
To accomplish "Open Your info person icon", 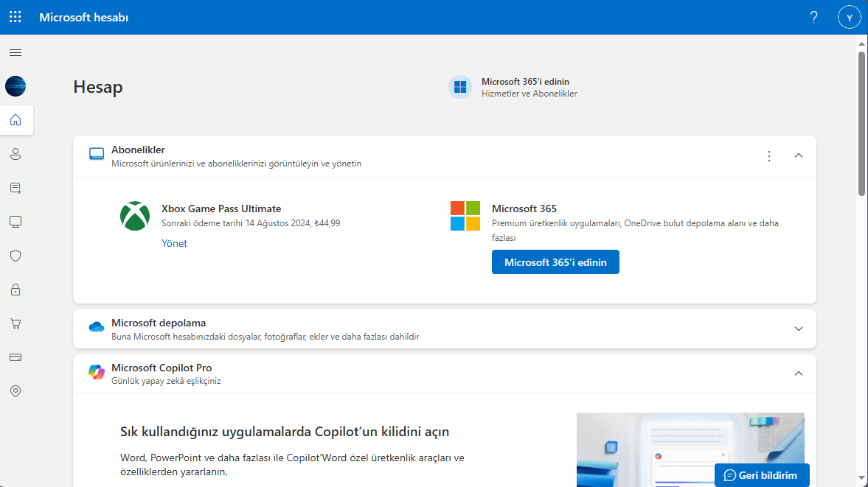I will tap(15, 154).
